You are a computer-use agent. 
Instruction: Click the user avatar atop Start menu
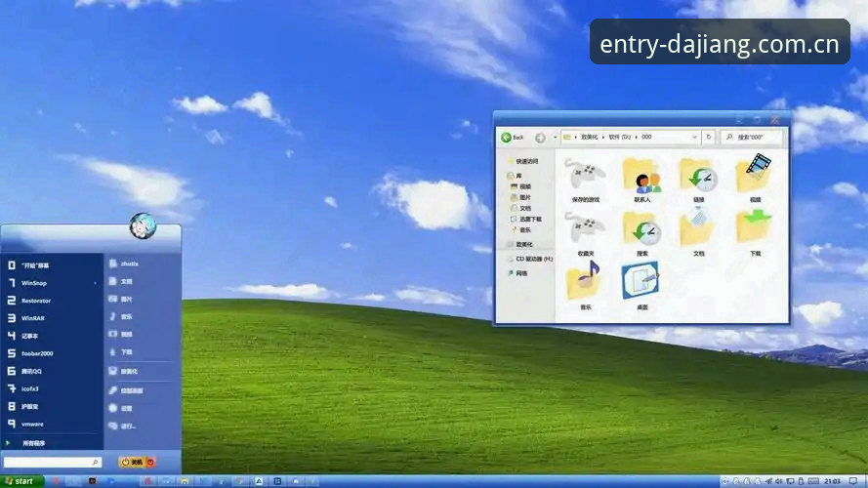click(143, 225)
